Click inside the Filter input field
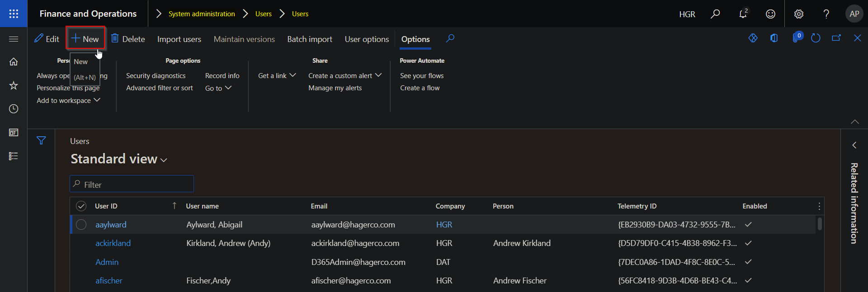Screen dimensions: 868x292 [x=132, y=184]
